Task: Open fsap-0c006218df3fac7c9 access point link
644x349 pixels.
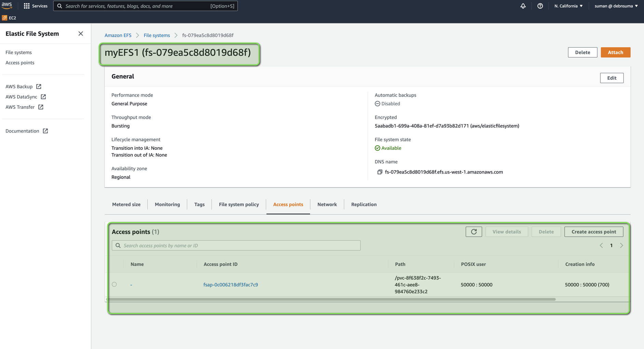Action: (230, 285)
